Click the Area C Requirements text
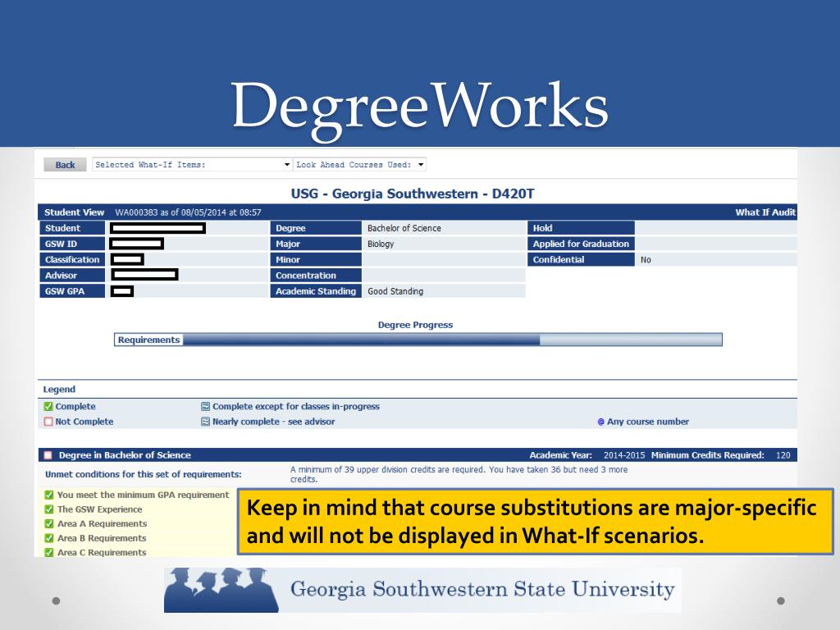The image size is (840, 630). tap(102, 552)
